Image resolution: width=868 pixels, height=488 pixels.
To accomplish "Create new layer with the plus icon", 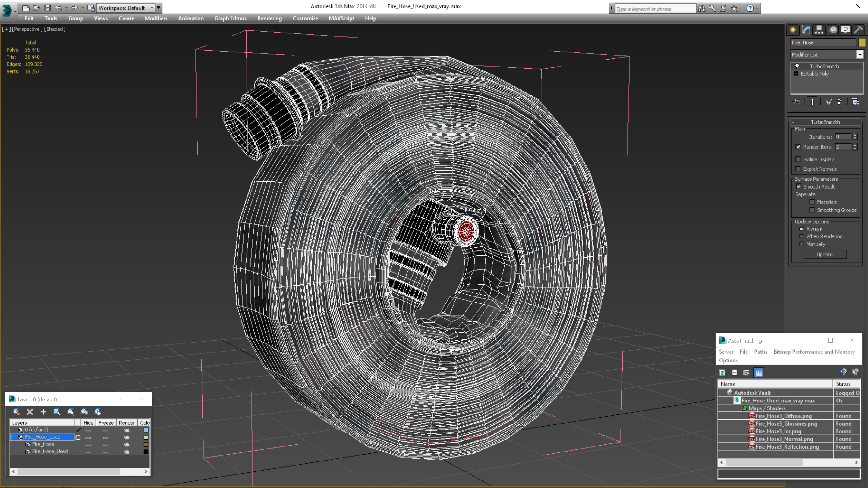I will click(x=43, y=411).
